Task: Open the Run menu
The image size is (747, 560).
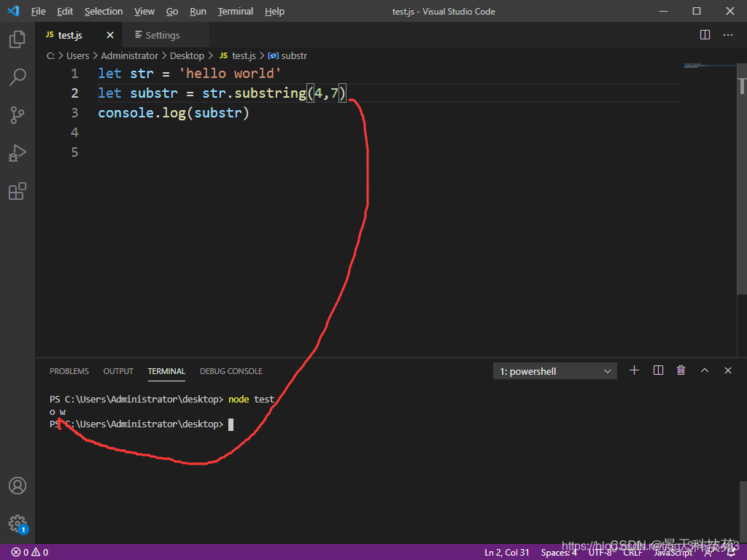Action: point(198,12)
